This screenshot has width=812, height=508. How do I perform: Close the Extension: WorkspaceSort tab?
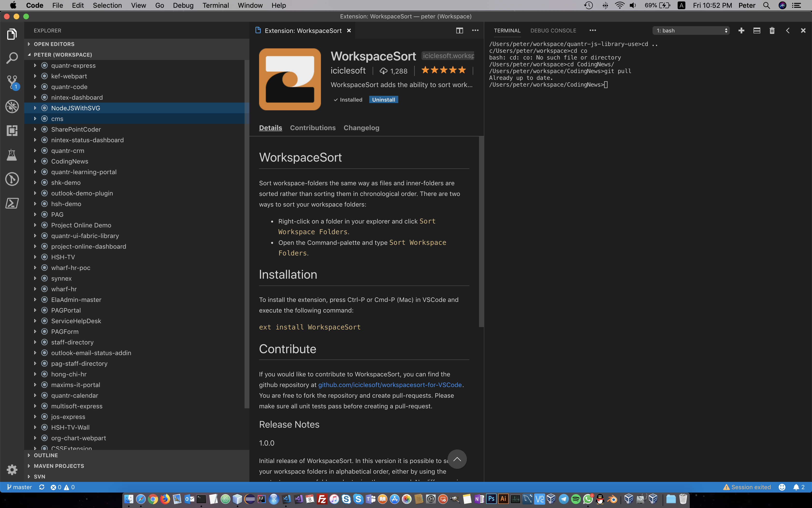coord(349,30)
